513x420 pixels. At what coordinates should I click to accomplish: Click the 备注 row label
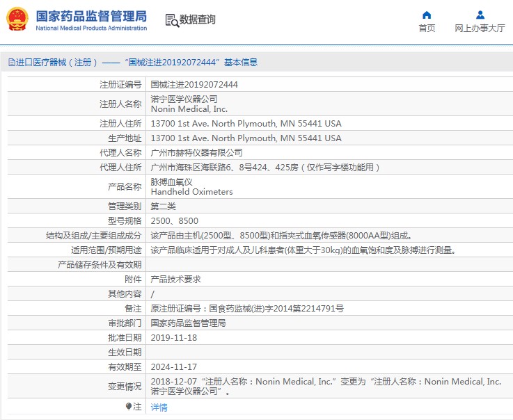click(133, 309)
